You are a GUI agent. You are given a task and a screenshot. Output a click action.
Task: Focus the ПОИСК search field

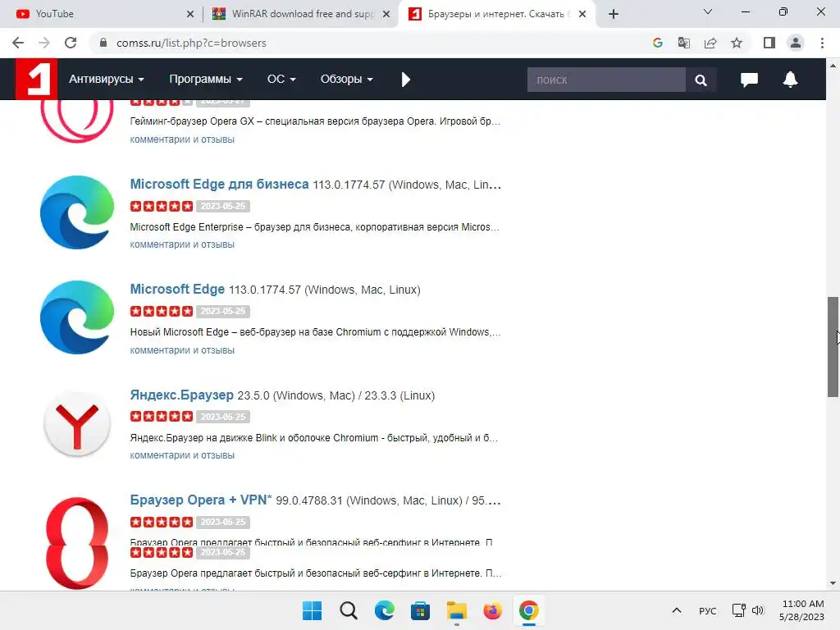(606, 80)
